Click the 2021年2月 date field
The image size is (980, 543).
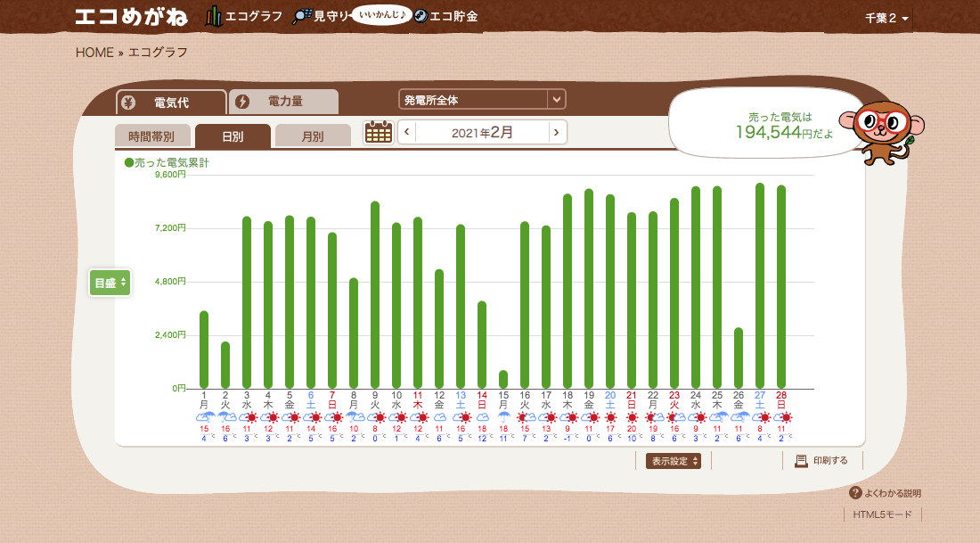[482, 132]
